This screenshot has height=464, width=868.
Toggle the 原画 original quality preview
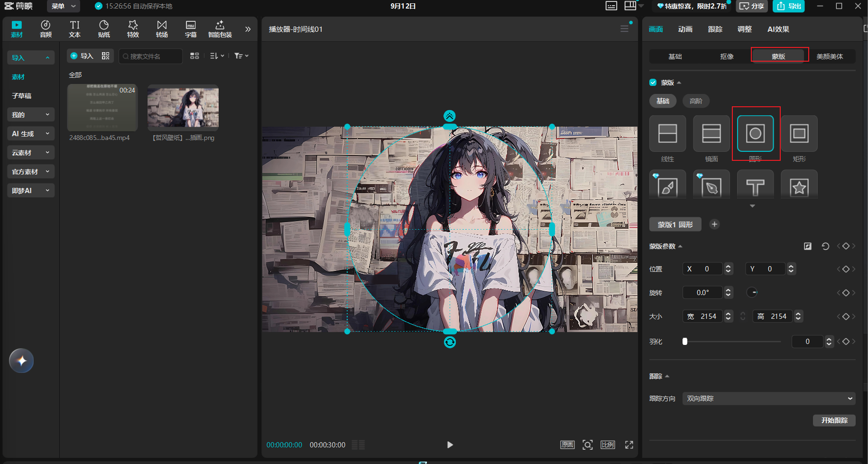tap(567, 445)
